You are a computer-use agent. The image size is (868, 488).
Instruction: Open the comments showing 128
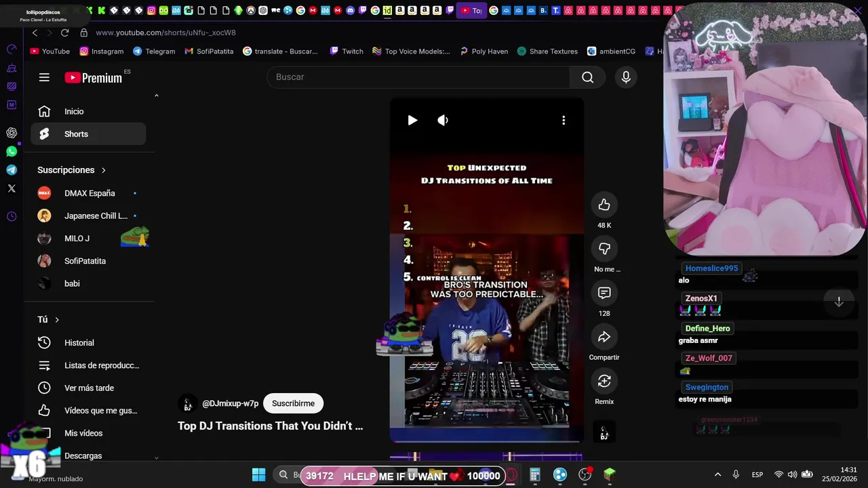pyautogui.click(x=604, y=293)
